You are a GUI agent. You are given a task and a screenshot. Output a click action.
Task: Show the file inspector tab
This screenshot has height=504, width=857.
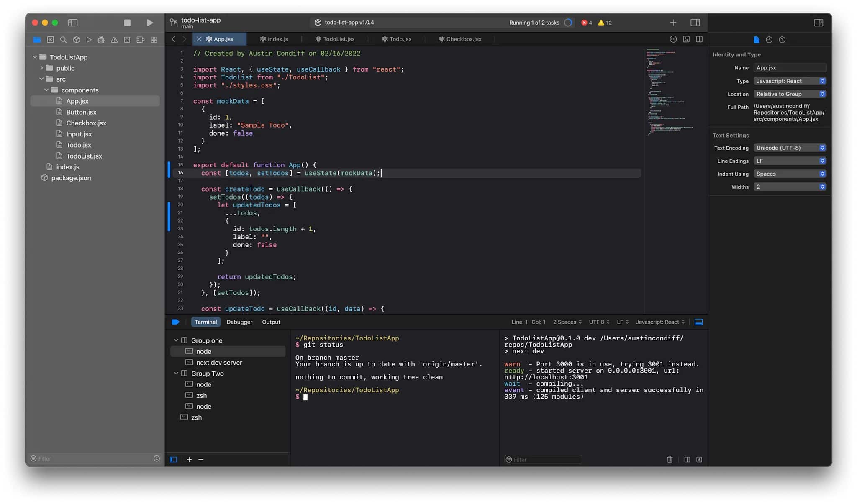757,40
